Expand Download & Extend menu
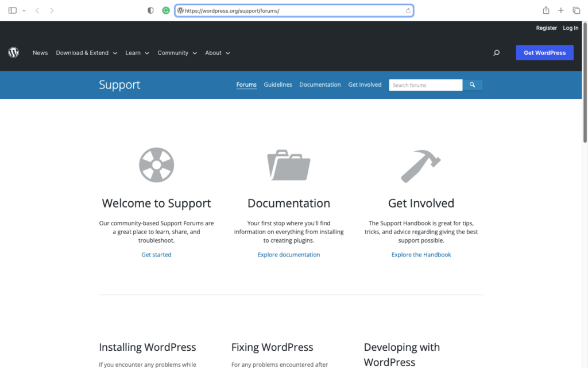Screen dimensions: 588x368 tap(87, 53)
